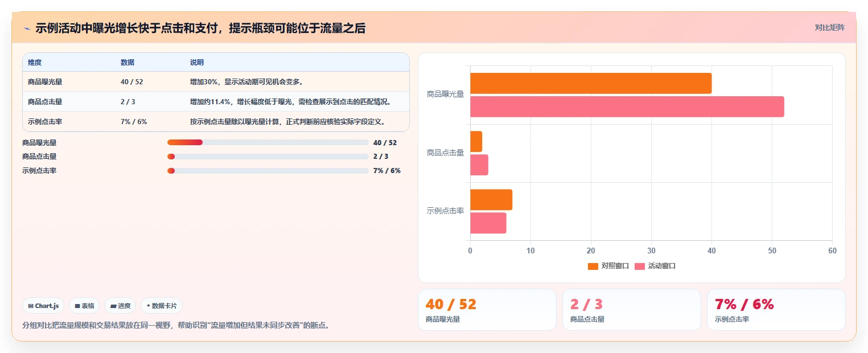Click the note starting 按示例点击量除以曝光量

288,122
